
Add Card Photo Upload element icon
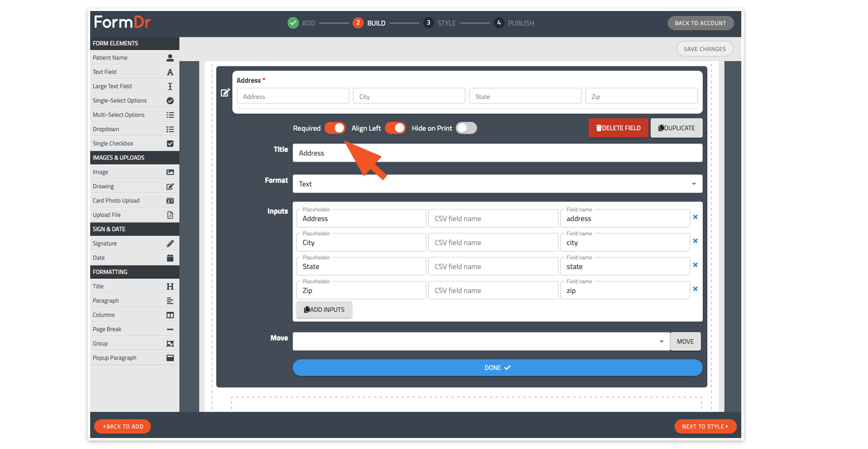tap(170, 200)
